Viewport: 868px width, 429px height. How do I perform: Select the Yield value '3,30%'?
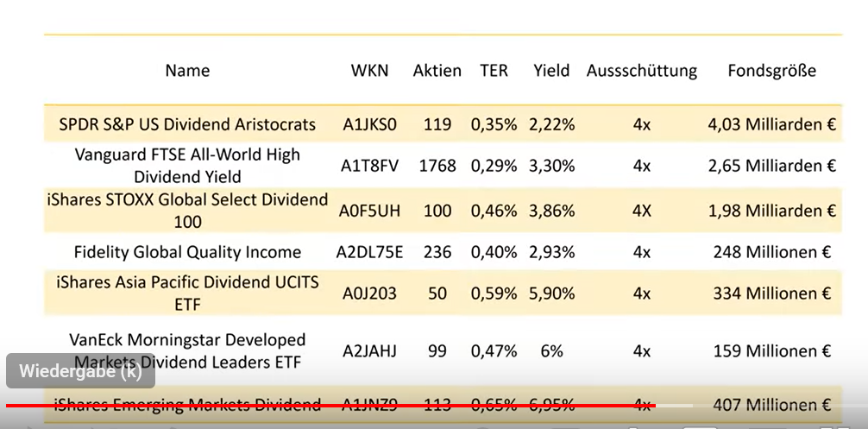tap(551, 166)
